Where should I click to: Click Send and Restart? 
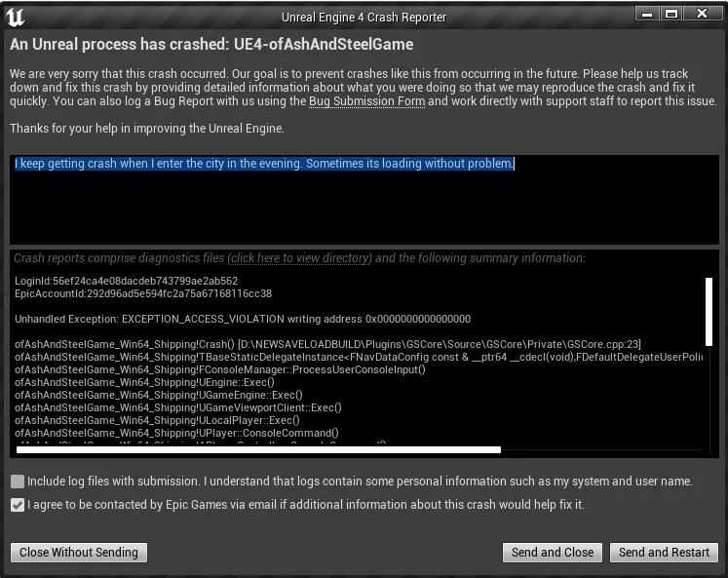coord(664,552)
